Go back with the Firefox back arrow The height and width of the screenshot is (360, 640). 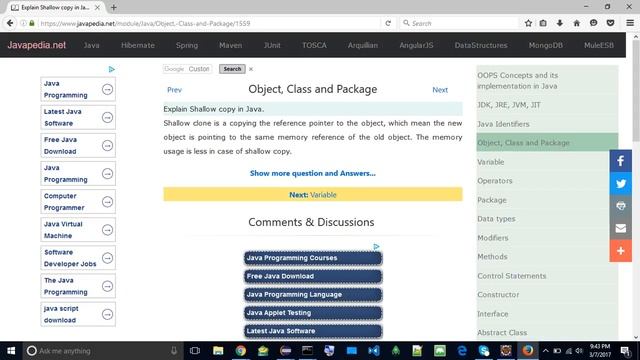[x=10, y=23]
